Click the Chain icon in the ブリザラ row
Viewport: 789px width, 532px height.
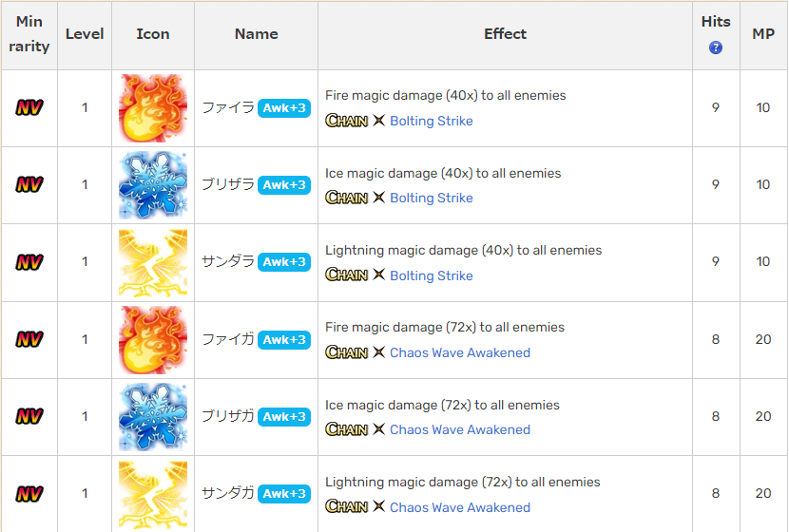[x=347, y=198]
